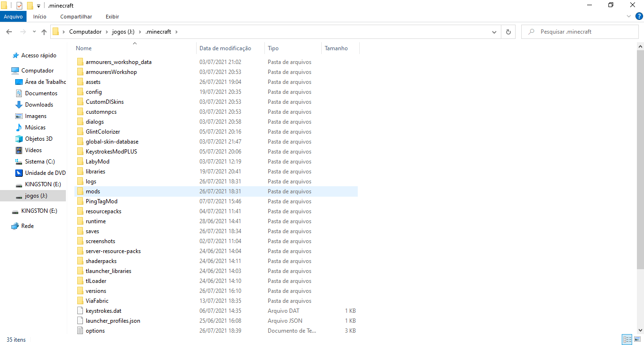
Task: Select the versions folder icon
Action: (x=80, y=291)
